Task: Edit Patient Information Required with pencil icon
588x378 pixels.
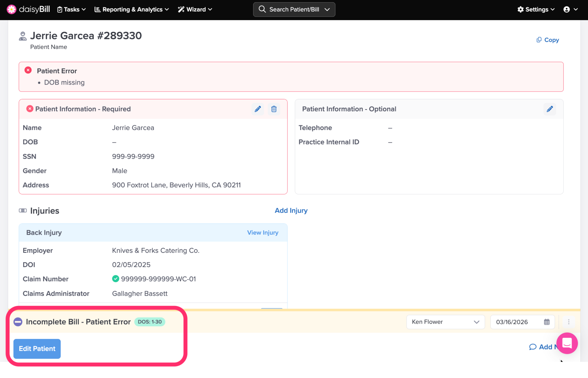Action: click(x=258, y=109)
